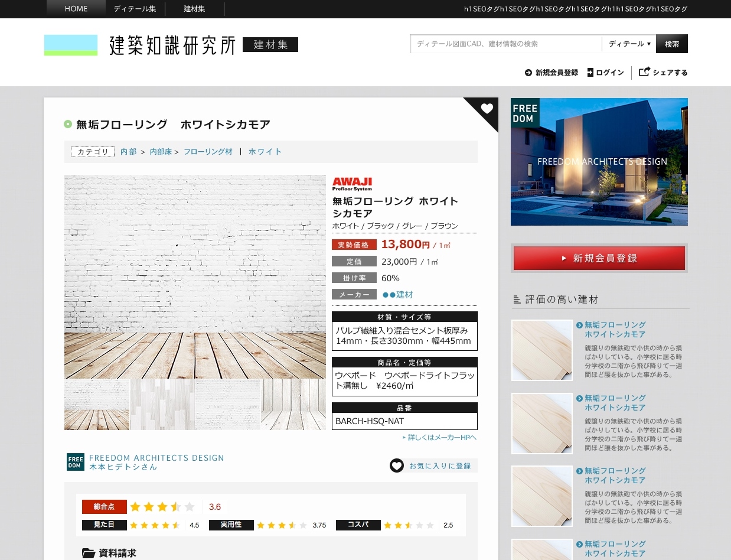
Task: Open login via the ログイン key icon
Action: pos(589,72)
